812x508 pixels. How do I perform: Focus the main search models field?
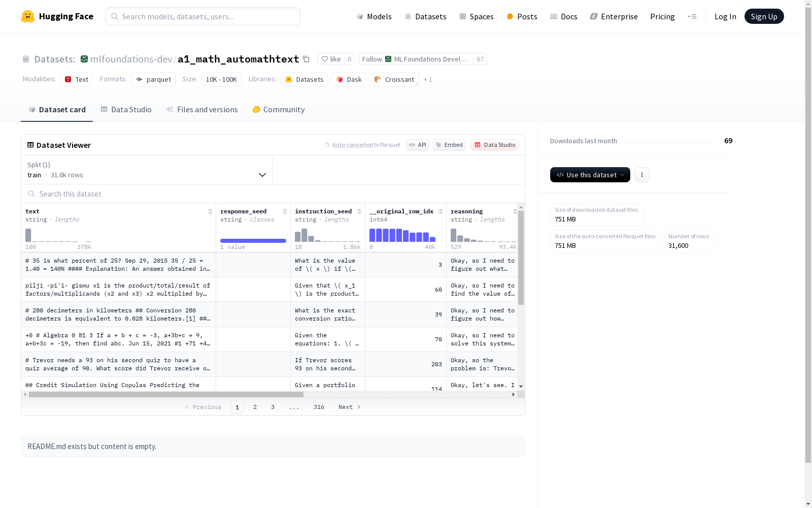tap(203, 16)
